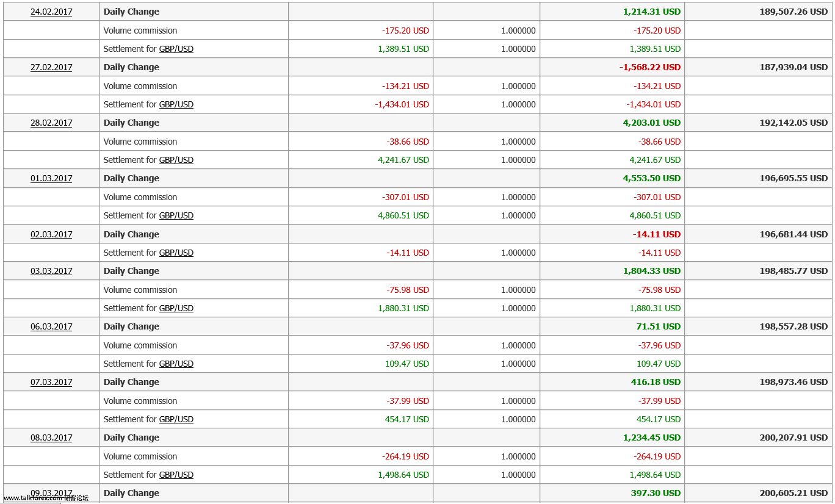Open the 24.02.2017 date link
The width and height of the screenshot is (835, 504).
pos(51,12)
